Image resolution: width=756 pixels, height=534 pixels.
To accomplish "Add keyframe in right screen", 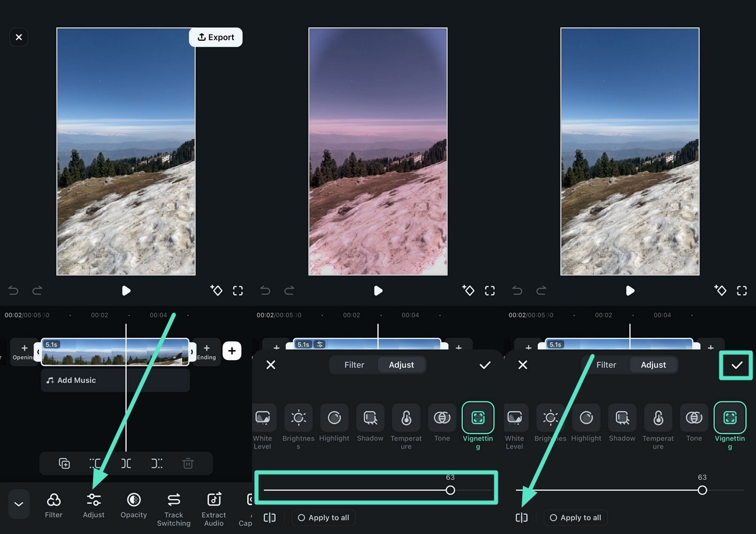I will [720, 290].
